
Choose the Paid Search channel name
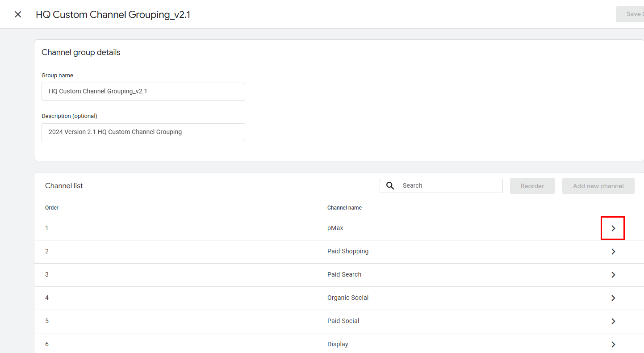(x=344, y=275)
